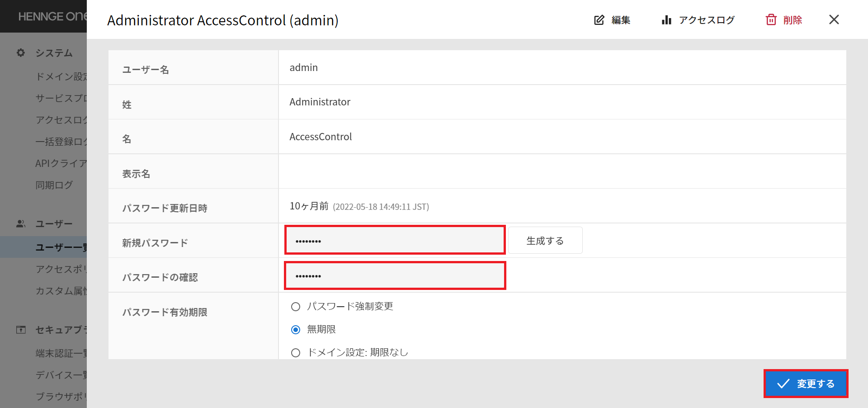This screenshot has width=868, height=408.
Task: Open the 端末認証一覧 sidebar item
Action: pos(61,353)
